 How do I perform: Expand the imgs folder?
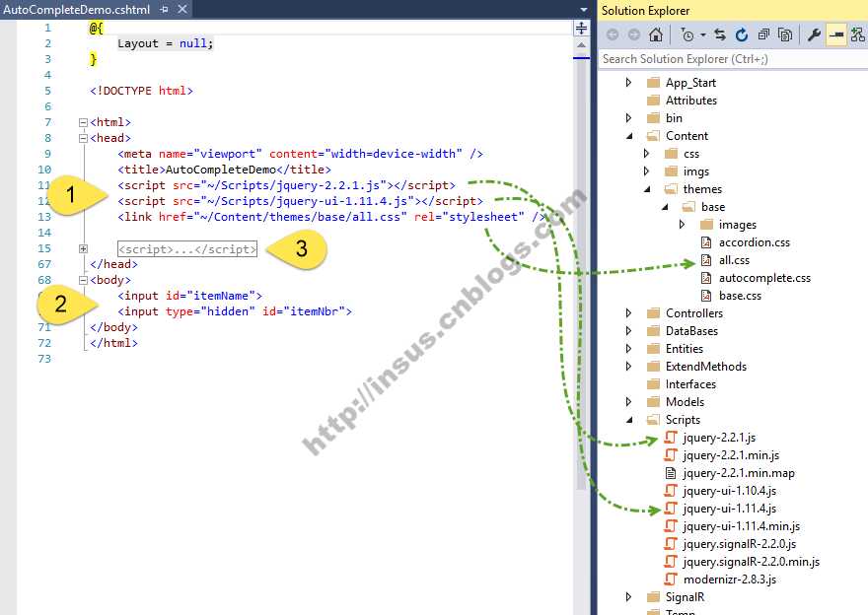click(x=646, y=171)
